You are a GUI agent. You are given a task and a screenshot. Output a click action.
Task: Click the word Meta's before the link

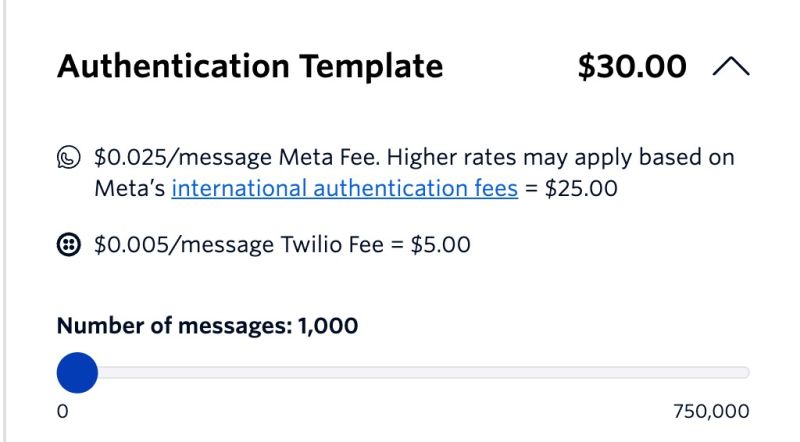130,187
